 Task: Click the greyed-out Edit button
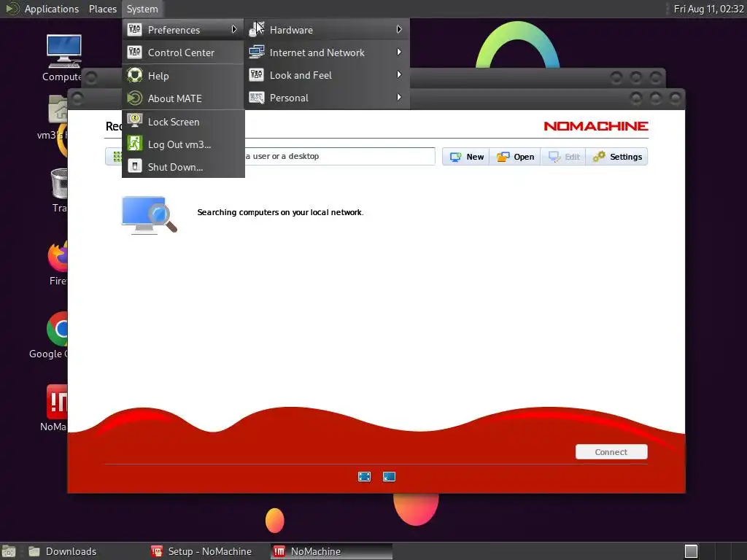(x=564, y=157)
